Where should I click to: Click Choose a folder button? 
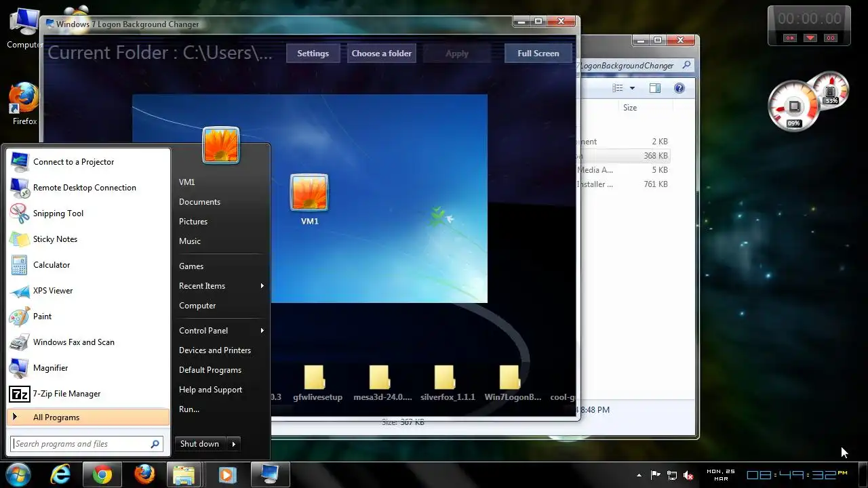coord(381,54)
